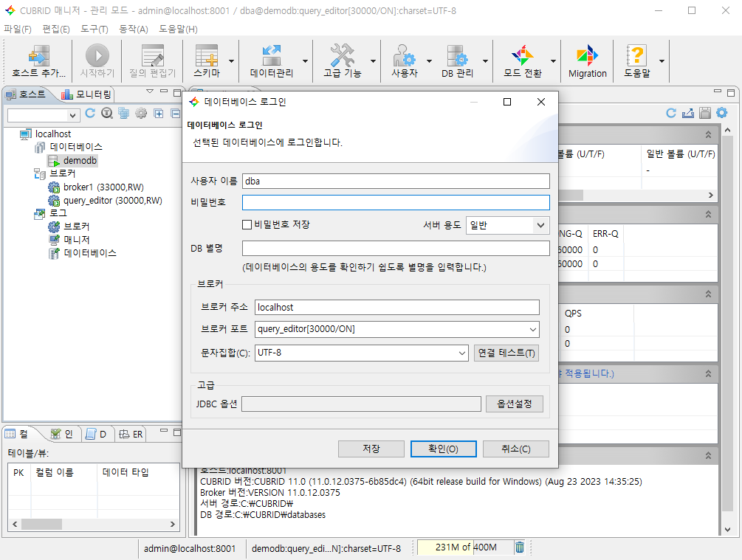Image resolution: width=742 pixels, height=560 pixels.
Task: Open the 데이터관리 dropdown arrow
Action: pyautogui.click(x=305, y=61)
